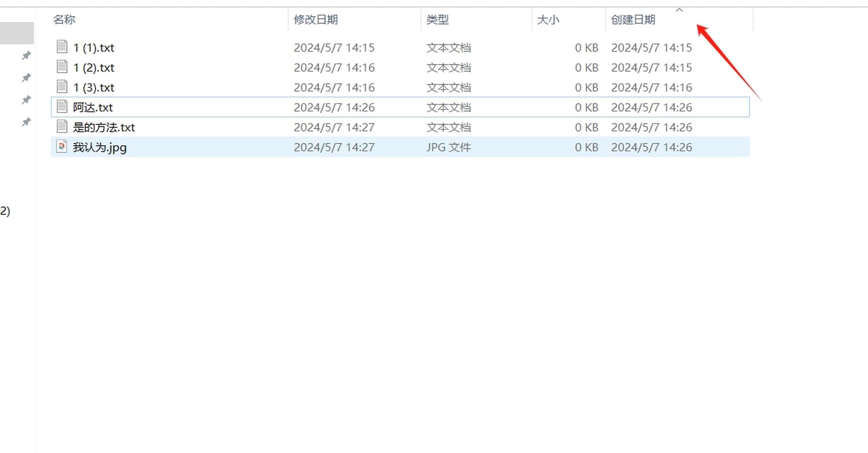The width and height of the screenshot is (868, 453).
Task: Sort by the 修改日期 column header
Action: coord(315,20)
